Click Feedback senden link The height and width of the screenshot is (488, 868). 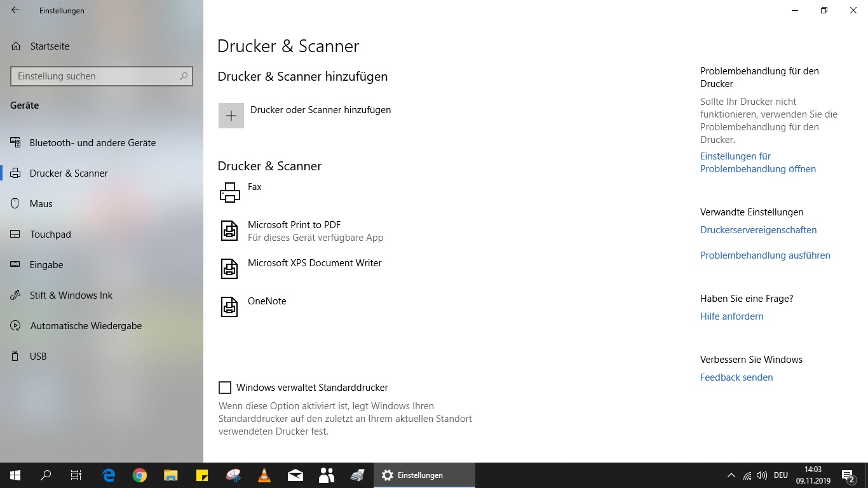736,377
